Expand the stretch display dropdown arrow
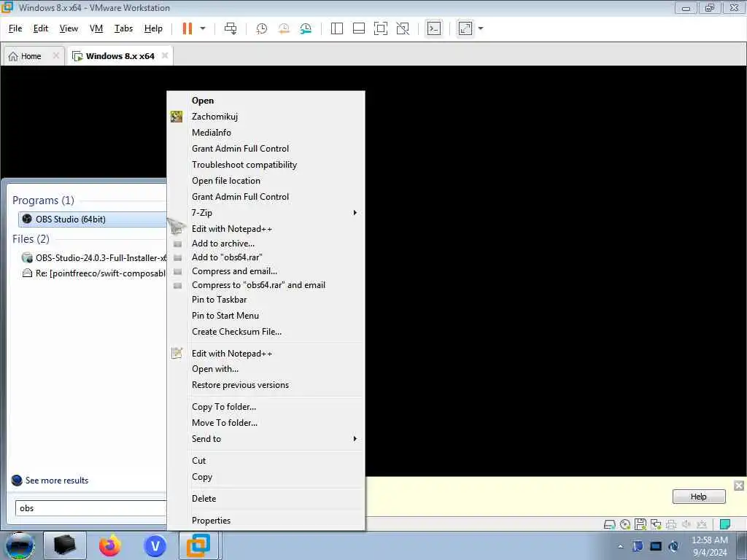The width and height of the screenshot is (747, 560). [x=481, y=28]
